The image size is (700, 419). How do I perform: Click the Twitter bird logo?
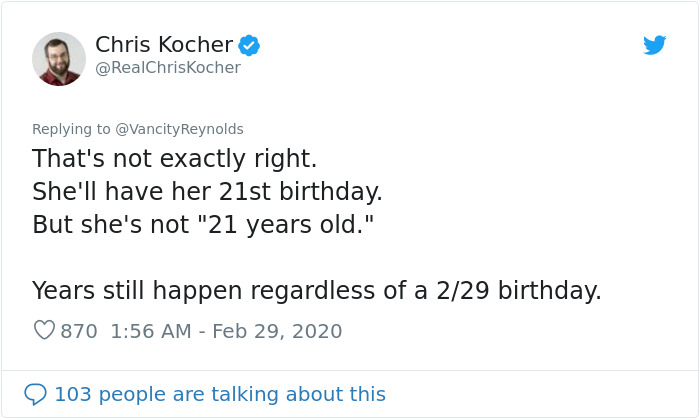654,45
